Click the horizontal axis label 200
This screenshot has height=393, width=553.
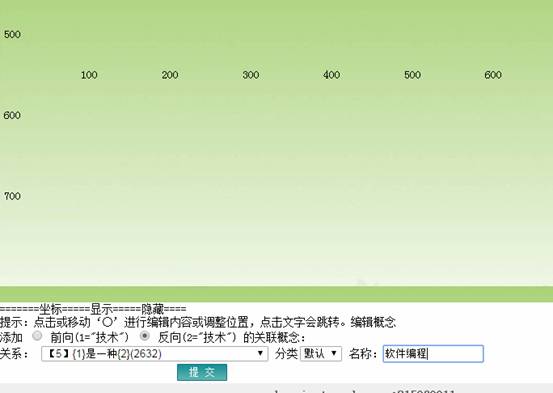170,75
